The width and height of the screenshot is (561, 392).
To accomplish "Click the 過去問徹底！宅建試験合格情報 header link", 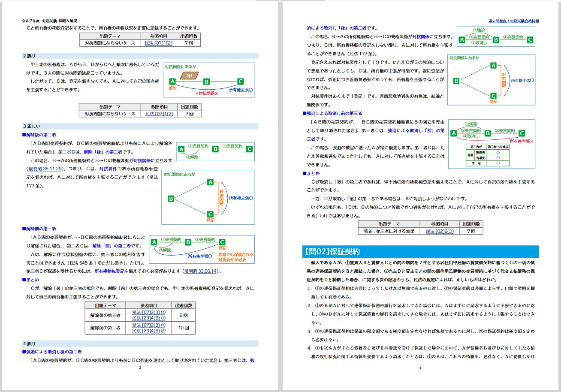I will tap(513, 21).
